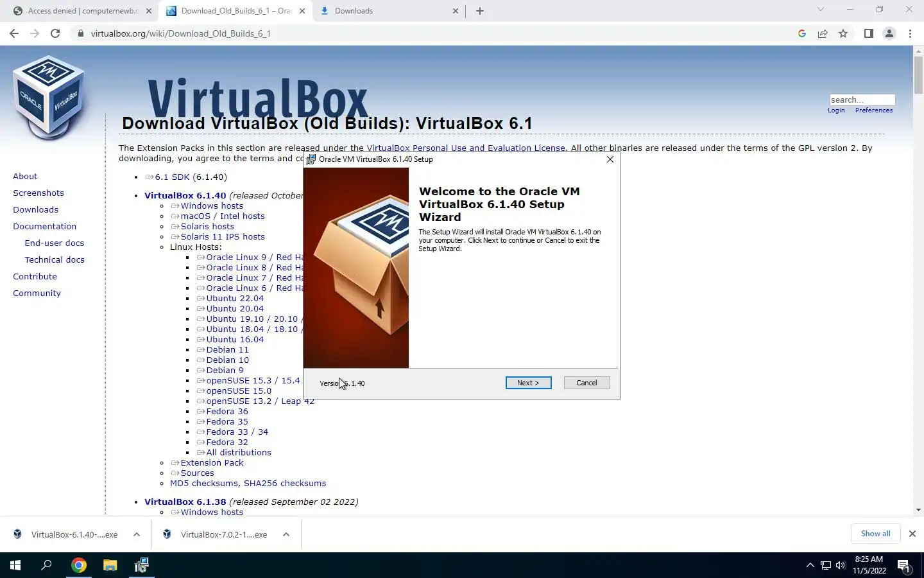The width and height of the screenshot is (924, 578).
Task: Reload the current page
Action: pyautogui.click(x=55, y=33)
